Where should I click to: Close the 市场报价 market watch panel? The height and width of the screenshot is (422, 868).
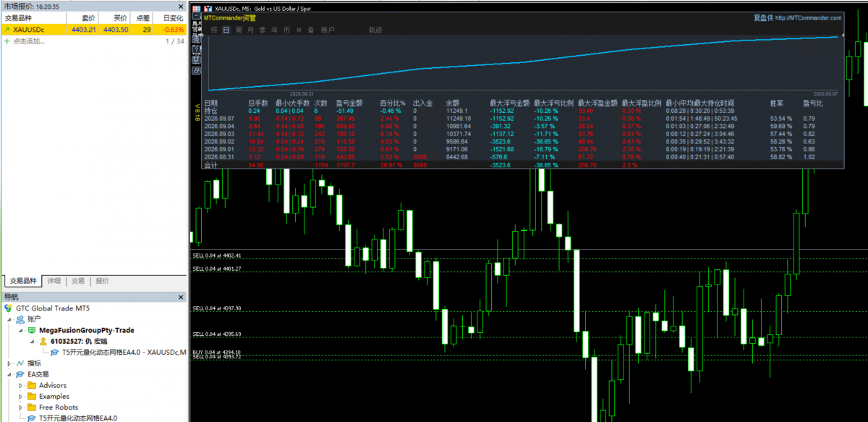pyautogui.click(x=181, y=6)
